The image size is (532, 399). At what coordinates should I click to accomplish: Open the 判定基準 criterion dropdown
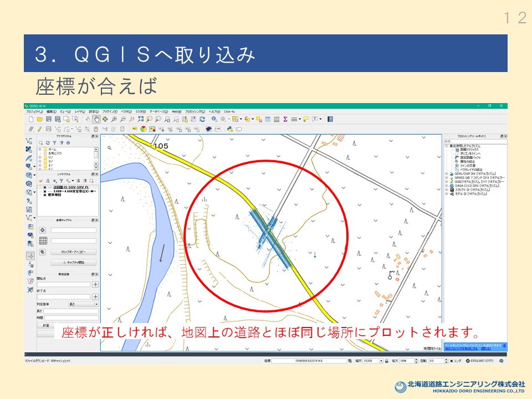[x=83, y=304]
